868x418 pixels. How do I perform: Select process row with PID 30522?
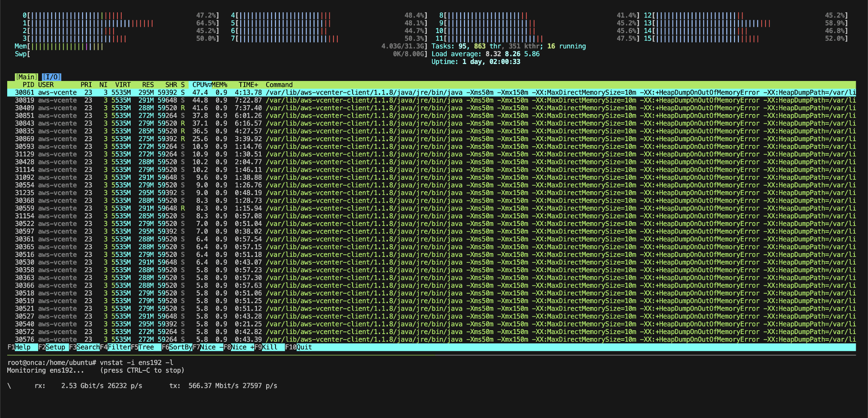(431, 223)
